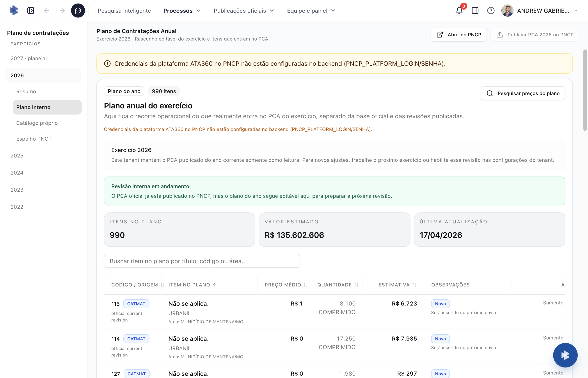
Task: Focus the Buscar item no plano field
Action: pos(202,261)
